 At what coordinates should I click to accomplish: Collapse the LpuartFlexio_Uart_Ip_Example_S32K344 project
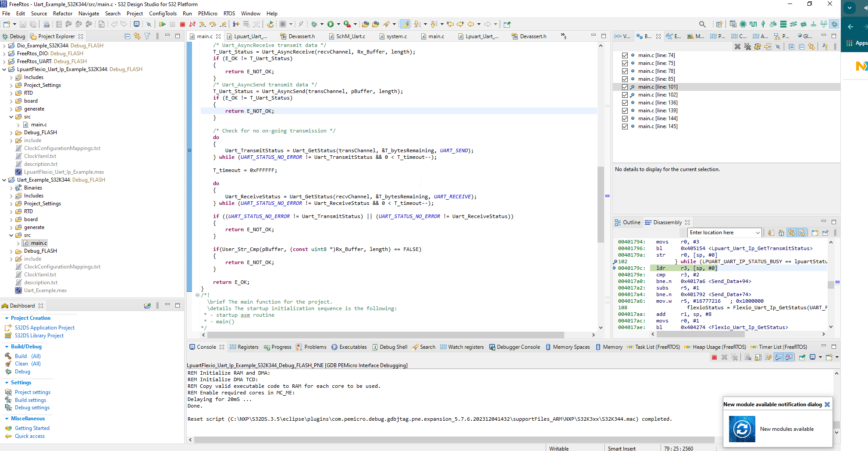4,69
